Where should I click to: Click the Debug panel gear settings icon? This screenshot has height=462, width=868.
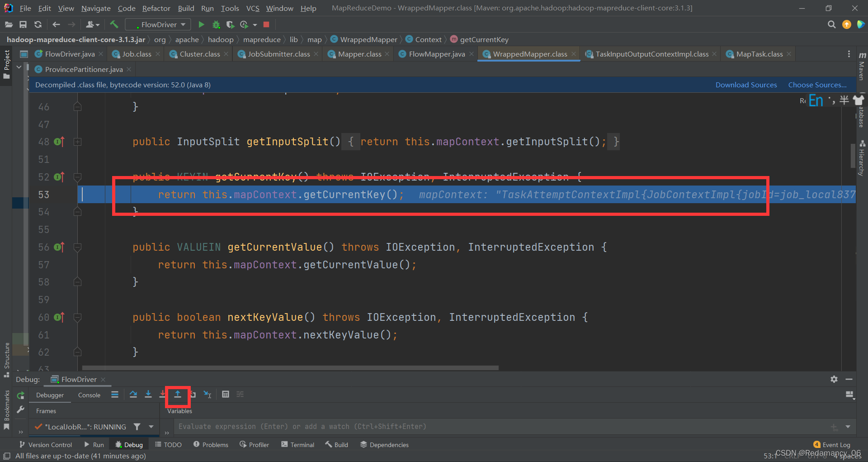834,379
